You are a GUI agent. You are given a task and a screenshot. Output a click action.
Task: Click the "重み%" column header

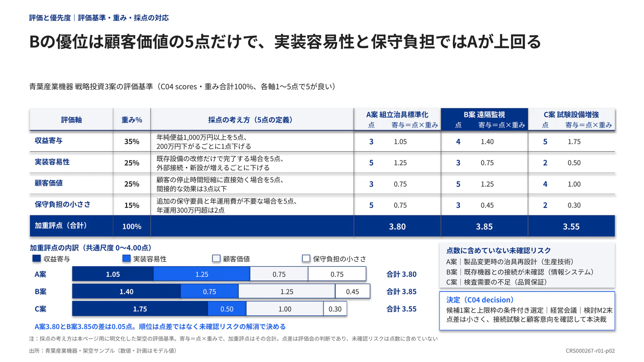132,120
